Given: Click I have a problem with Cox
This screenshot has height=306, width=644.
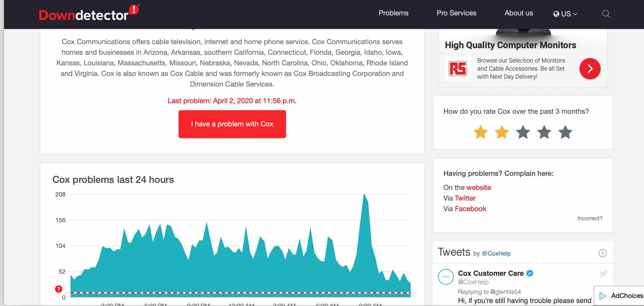Looking at the screenshot, I should click(x=232, y=124).
